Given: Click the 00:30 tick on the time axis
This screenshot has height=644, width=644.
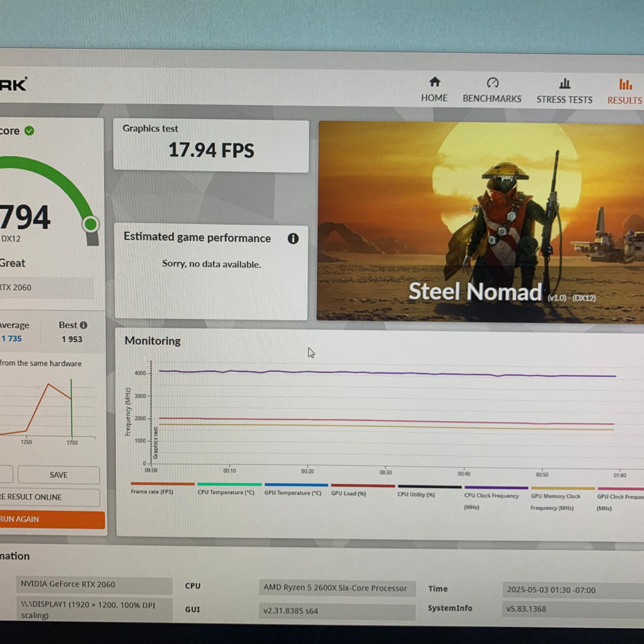Looking at the screenshot, I should [x=385, y=472].
